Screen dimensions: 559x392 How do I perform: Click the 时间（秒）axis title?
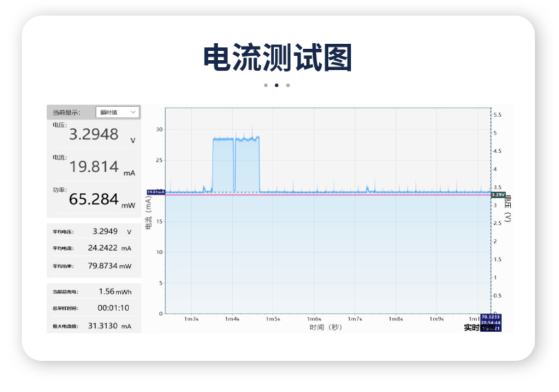325,327
